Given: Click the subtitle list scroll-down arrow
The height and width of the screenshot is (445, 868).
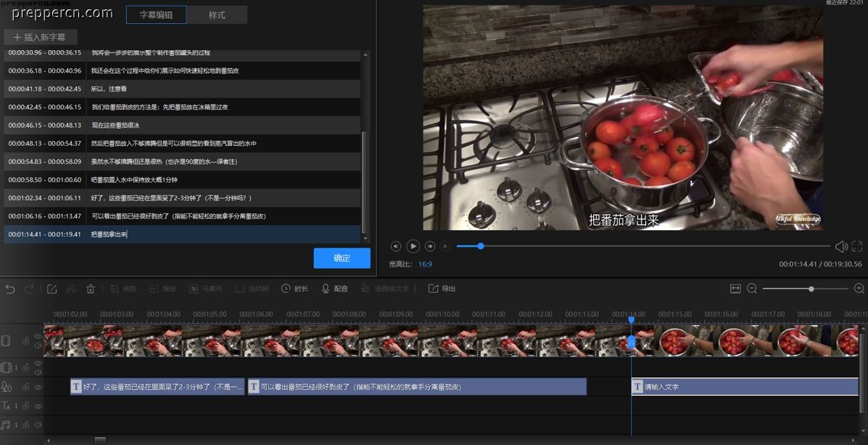Looking at the screenshot, I should [365, 239].
